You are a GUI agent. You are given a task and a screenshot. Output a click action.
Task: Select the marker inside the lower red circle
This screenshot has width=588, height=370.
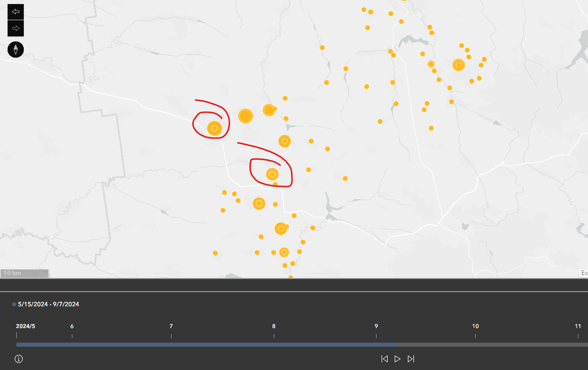pyautogui.click(x=272, y=174)
